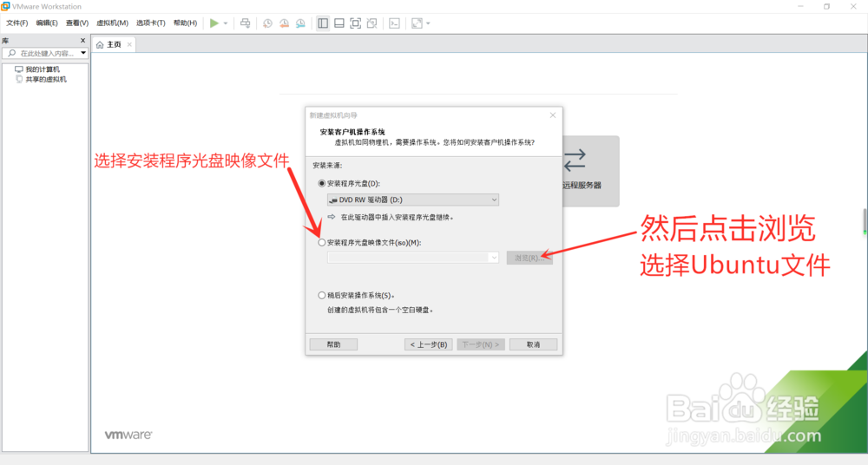Open the 帮助(H) menu
The height and width of the screenshot is (465, 868).
pyautogui.click(x=185, y=23)
